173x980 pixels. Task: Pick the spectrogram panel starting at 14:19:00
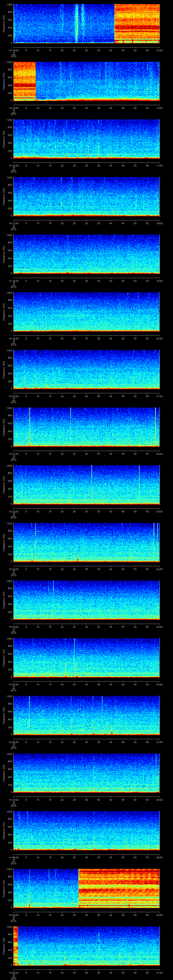(x=86, y=312)
